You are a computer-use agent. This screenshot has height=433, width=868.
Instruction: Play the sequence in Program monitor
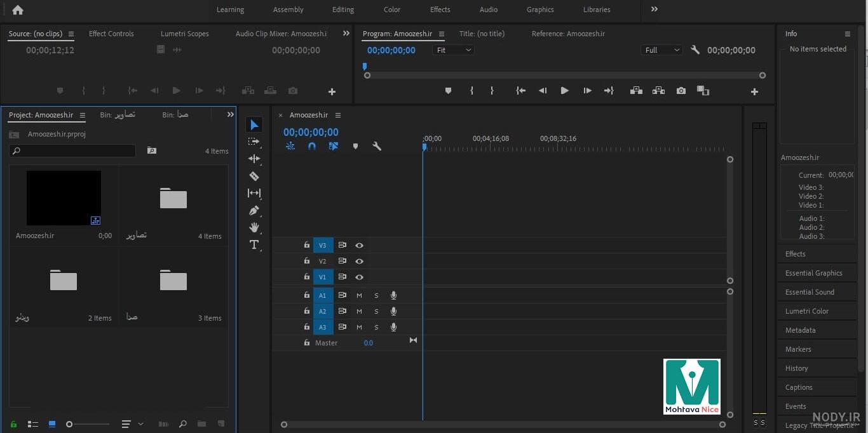[x=564, y=91]
